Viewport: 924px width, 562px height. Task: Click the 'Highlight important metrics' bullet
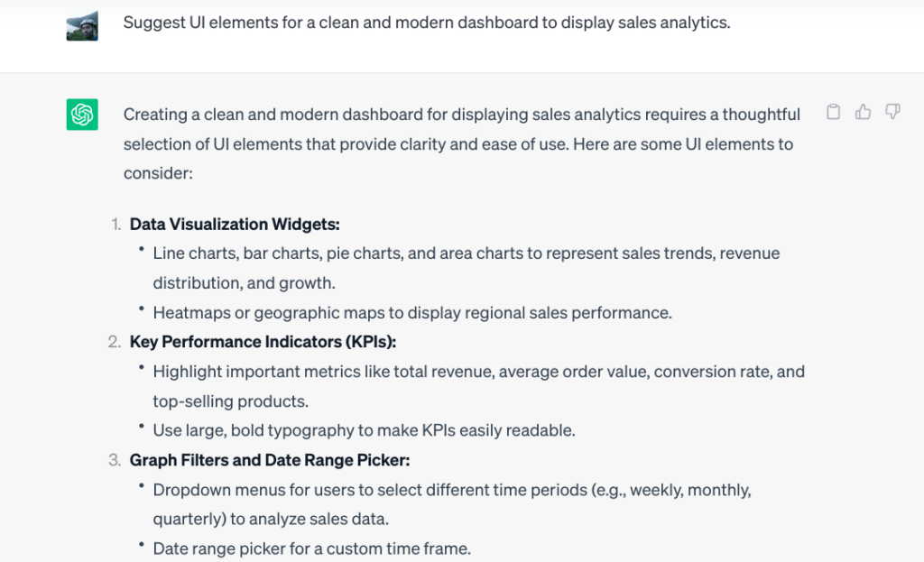pos(478,372)
